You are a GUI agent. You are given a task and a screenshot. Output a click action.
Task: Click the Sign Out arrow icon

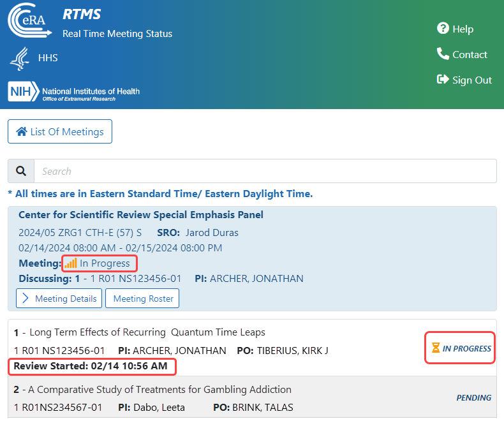(443, 79)
